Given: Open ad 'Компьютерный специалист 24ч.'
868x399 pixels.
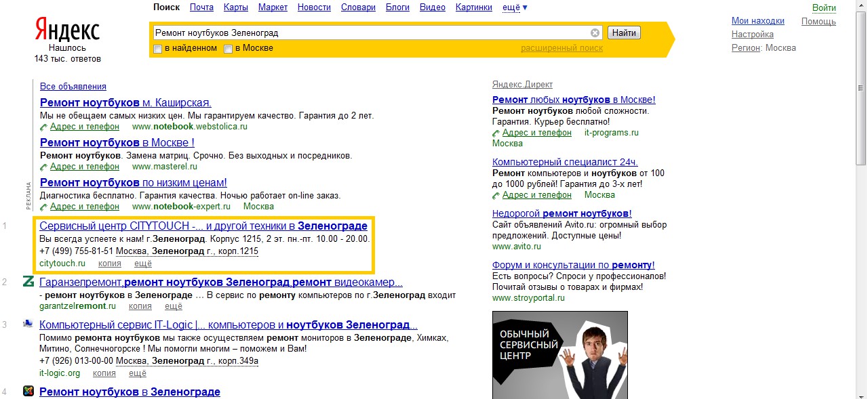Looking at the screenshot, I should (565, 163).
